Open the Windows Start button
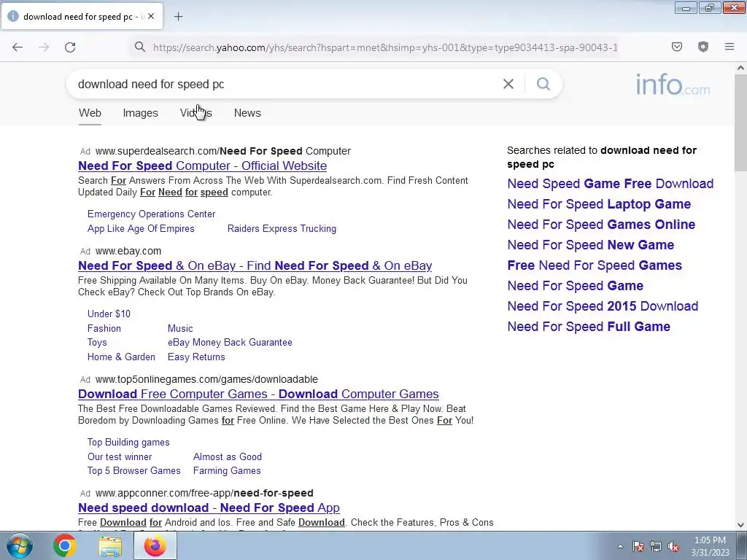 pyautogui.click(x=20, y=545)
